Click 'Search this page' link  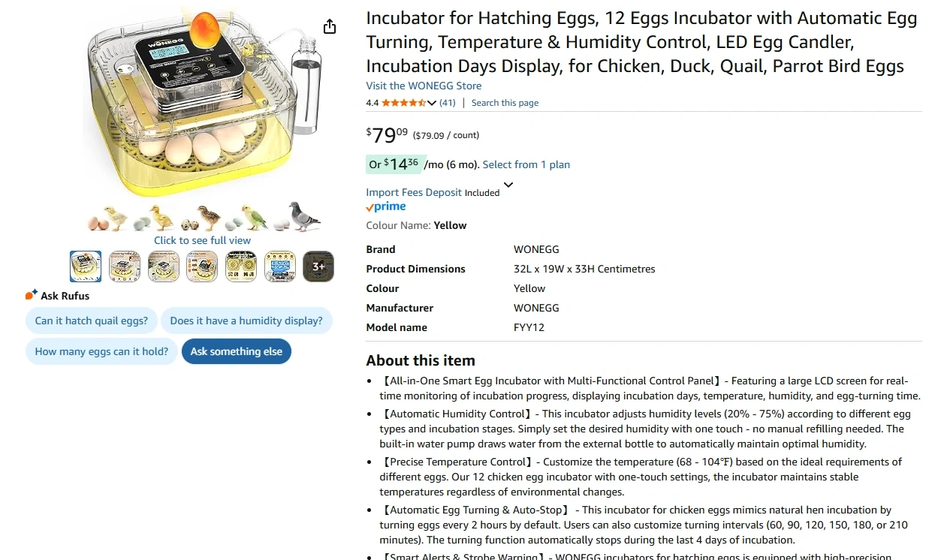(505, 103)
